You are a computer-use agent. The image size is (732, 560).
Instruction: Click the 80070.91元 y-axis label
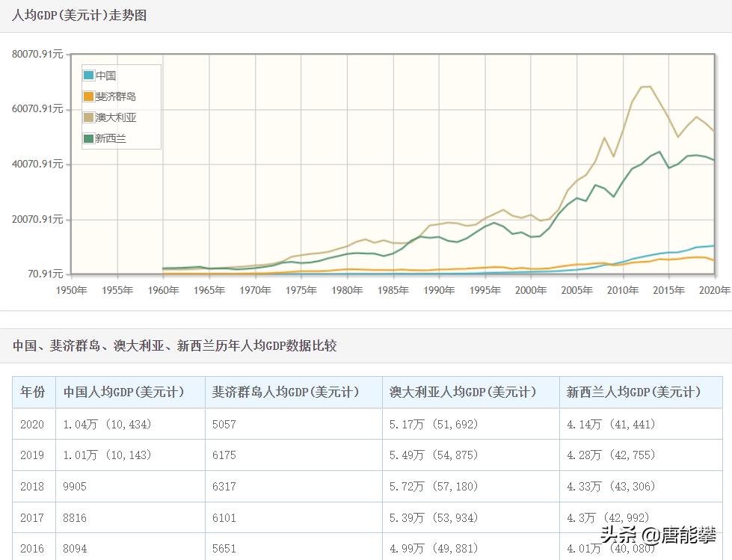pyautogui.click(x=37, y=55)
